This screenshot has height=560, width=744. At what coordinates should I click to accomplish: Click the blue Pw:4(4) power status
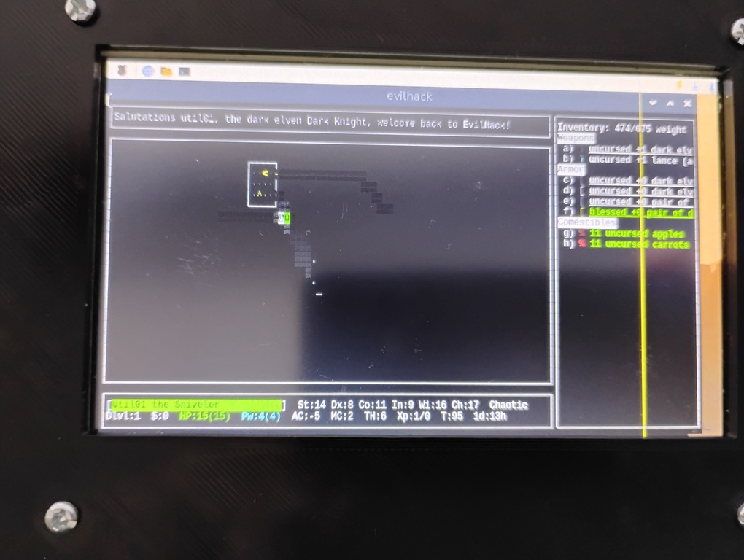(x=260, y=416)
